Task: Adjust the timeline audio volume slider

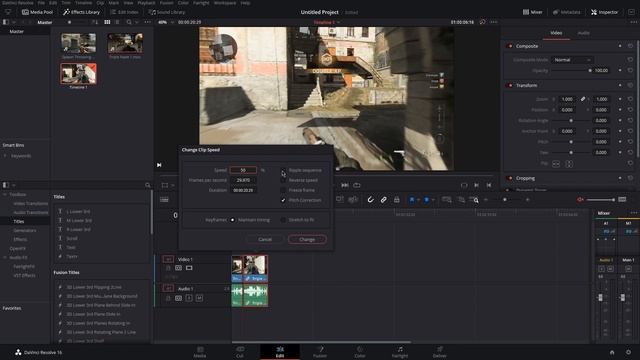Action: coord(601,200)
